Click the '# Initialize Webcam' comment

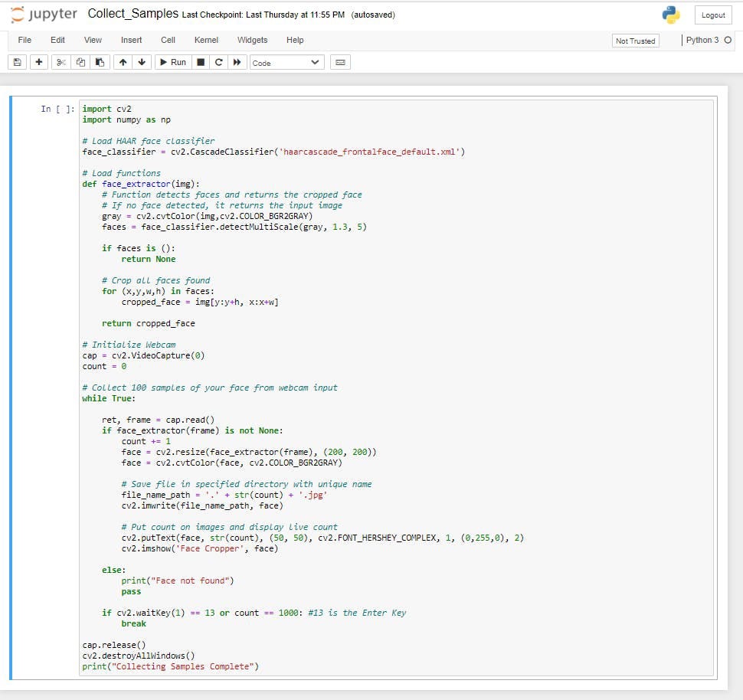pos(129,345)
